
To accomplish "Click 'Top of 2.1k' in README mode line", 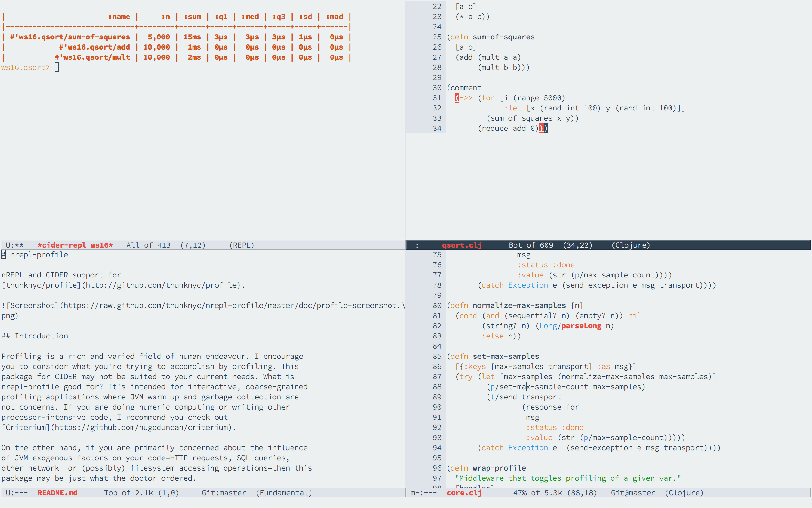I will pos(128,492).
